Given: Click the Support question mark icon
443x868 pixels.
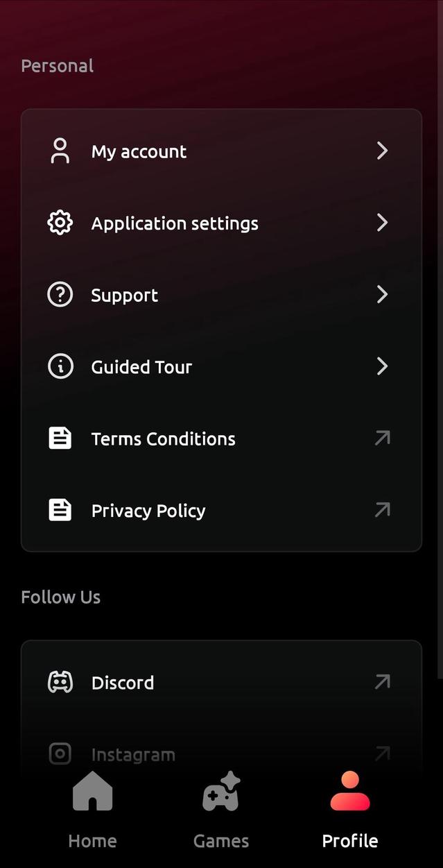Looking at the screenshot, I should [x=60, y=294].
